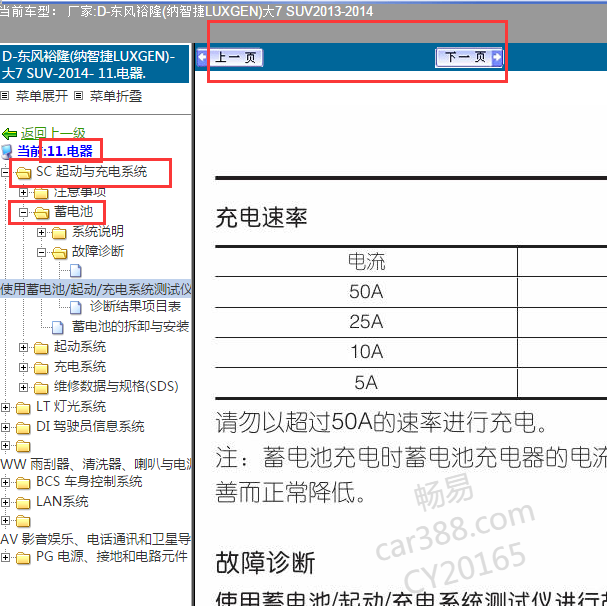Expand DI 驾驶员信息系统 node
Image resolution: width=607 pixels, height=606 pixels.
5,427
